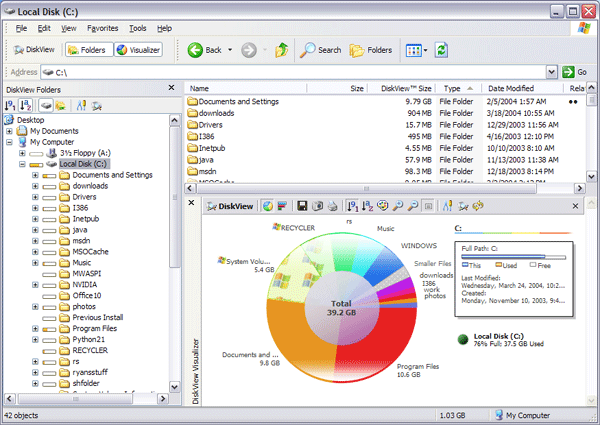Expand the Music folder node in tree
Screen dimensions: 600x425
[35, 263]
